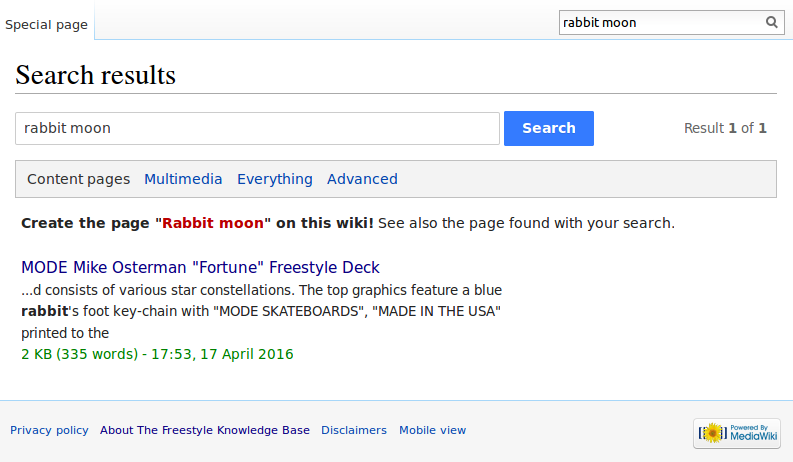The image size is (793, 462).
Task: Open the MODE Mike Osterman Fortune Deck result
Action: [x=200, y=268]
